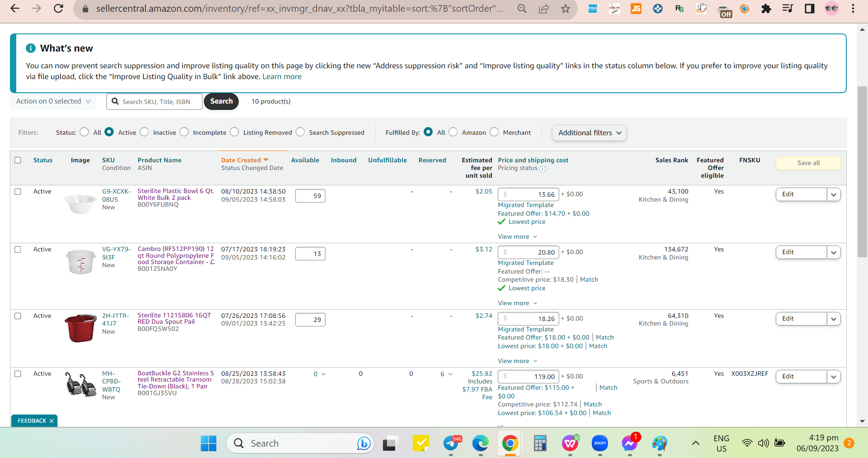Screen dimensions: 868x458
Task: Click Edit for the Cambro container row
Action: 802,252
